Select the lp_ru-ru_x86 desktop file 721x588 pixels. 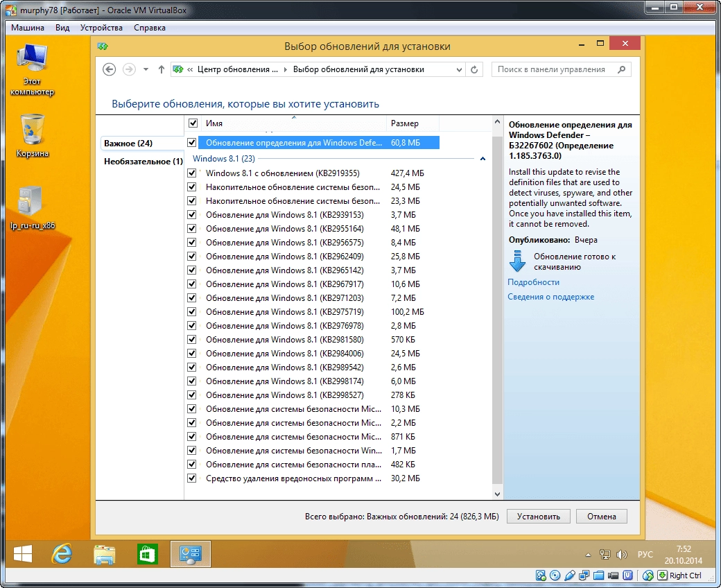tap(32, 207)
